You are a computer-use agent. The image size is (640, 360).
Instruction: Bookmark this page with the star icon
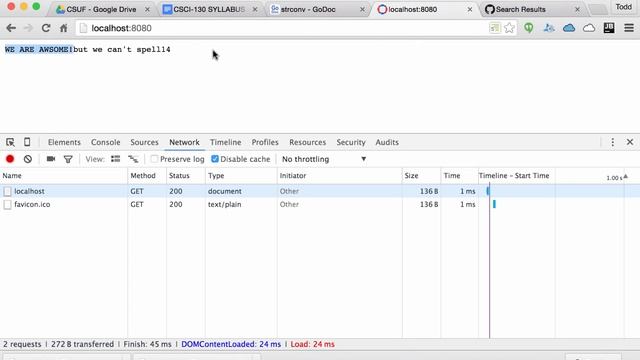(509, 28)
